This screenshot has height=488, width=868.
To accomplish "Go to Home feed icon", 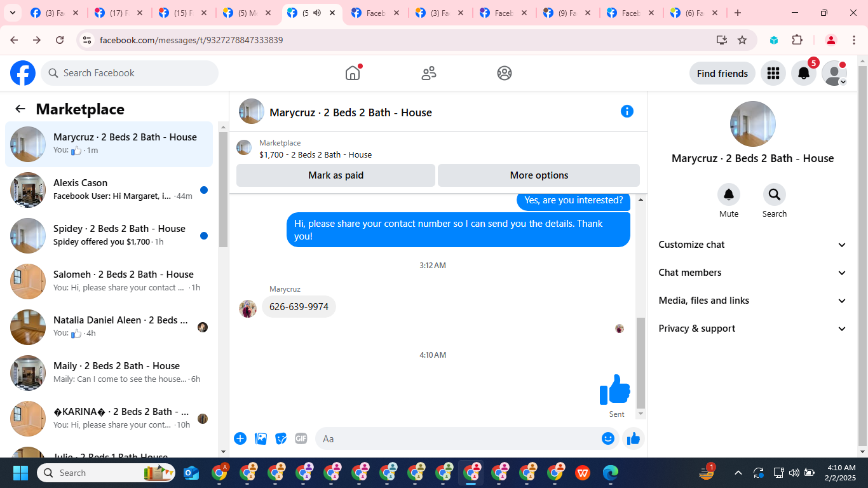I will 353,73.
